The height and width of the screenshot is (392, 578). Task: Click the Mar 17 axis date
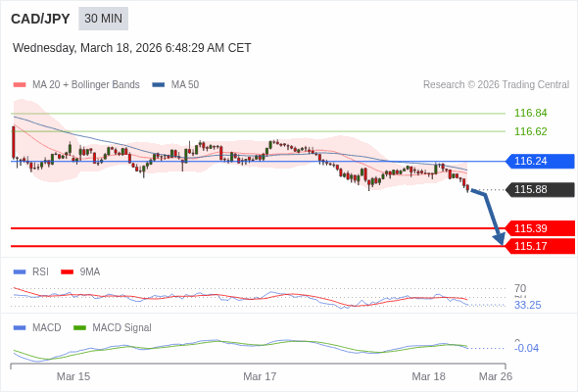click(x=260, y=376)
